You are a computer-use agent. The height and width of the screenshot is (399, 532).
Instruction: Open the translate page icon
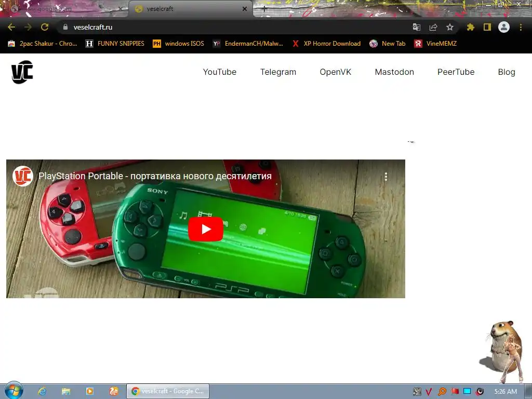(416, 27)
